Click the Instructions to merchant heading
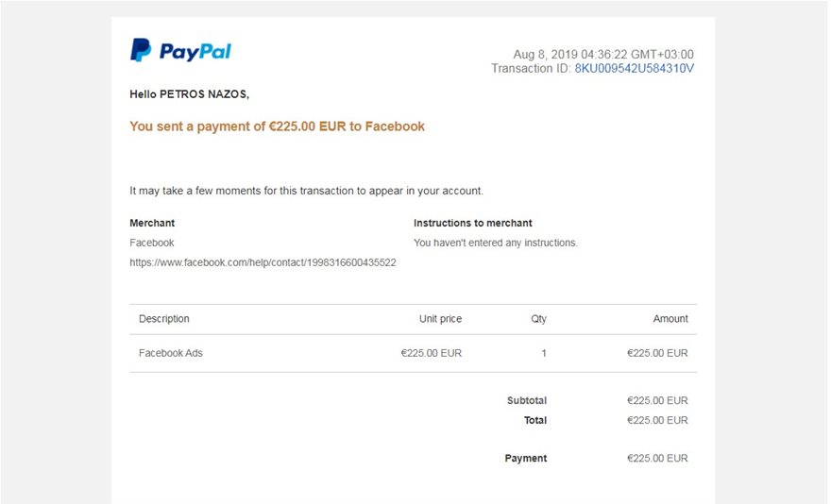 (472, 224)
